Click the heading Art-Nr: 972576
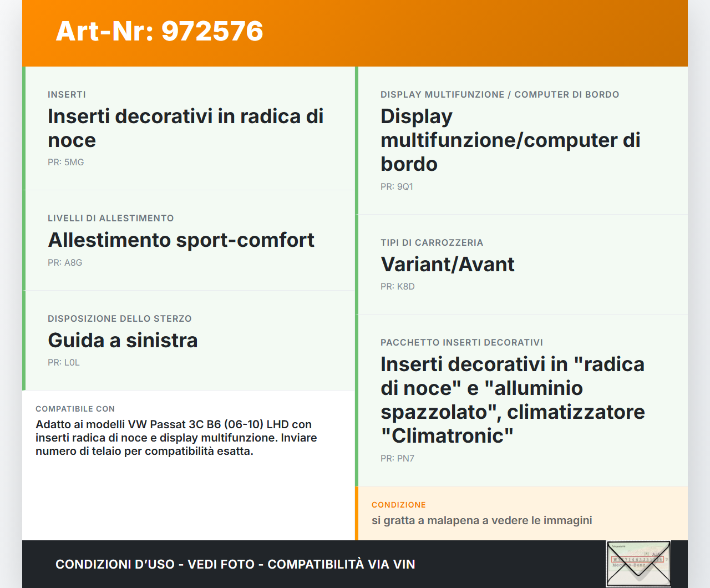Viewport: 710px width, 588px height. click(160, 32)
